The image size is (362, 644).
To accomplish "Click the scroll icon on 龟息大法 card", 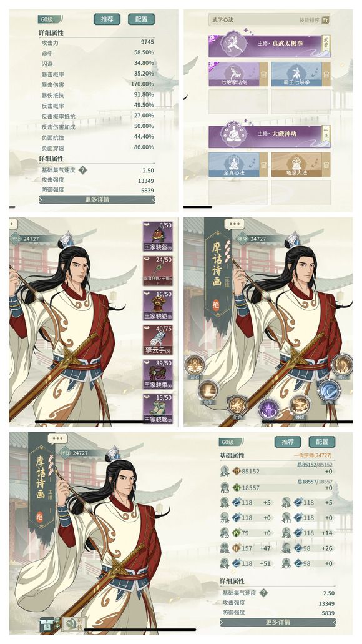I will [x=326, y=165].
